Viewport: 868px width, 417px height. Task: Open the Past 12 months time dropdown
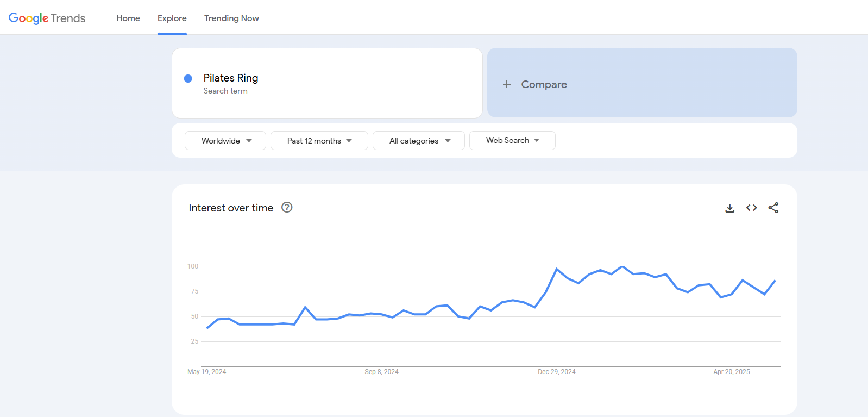319,140
